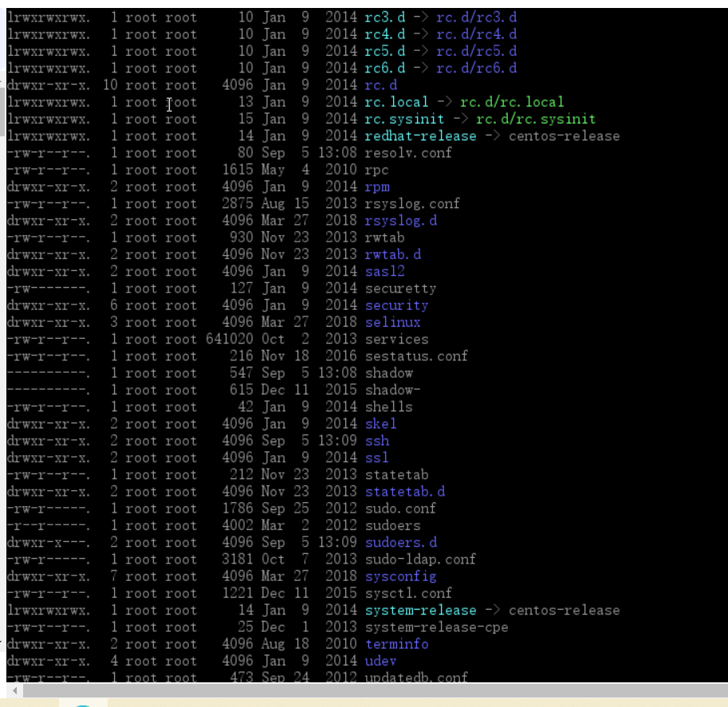
Task: Click the rc5.d symlink name
Action: pyautogui.click(x=384, y=51)
